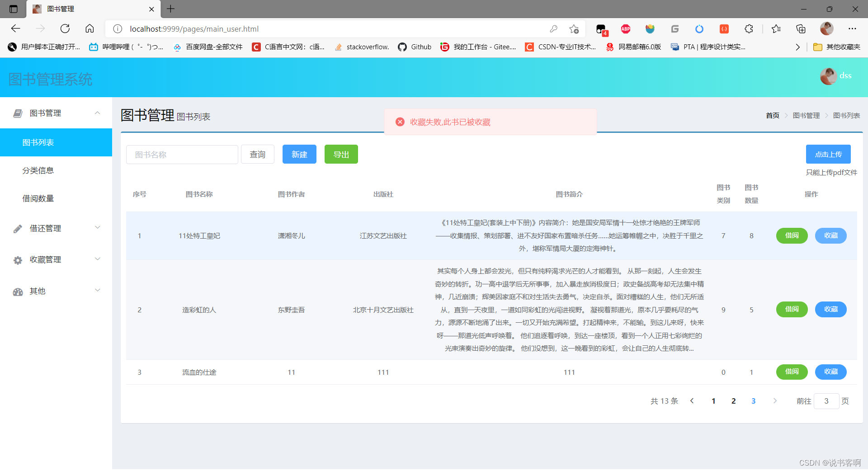Click 图书管理 in the breadcrumb
Viewport: 868px width, 471px height.
click(807, 116)
